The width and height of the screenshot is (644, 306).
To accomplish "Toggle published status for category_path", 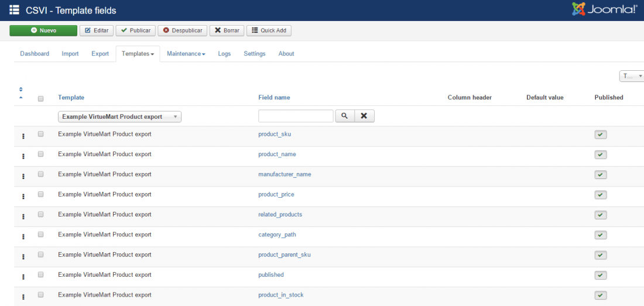I will (x=601, y=235).
